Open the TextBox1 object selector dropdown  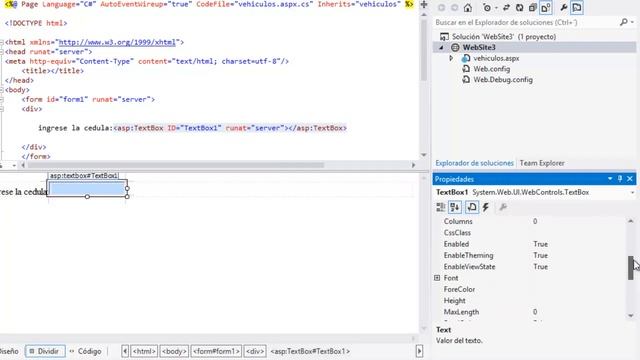click(632, 193)
